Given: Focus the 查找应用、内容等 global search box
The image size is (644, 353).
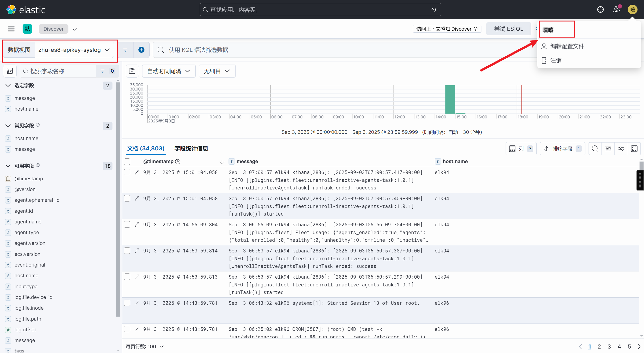Looking at the screenshot, I should (x=320, y=9).
